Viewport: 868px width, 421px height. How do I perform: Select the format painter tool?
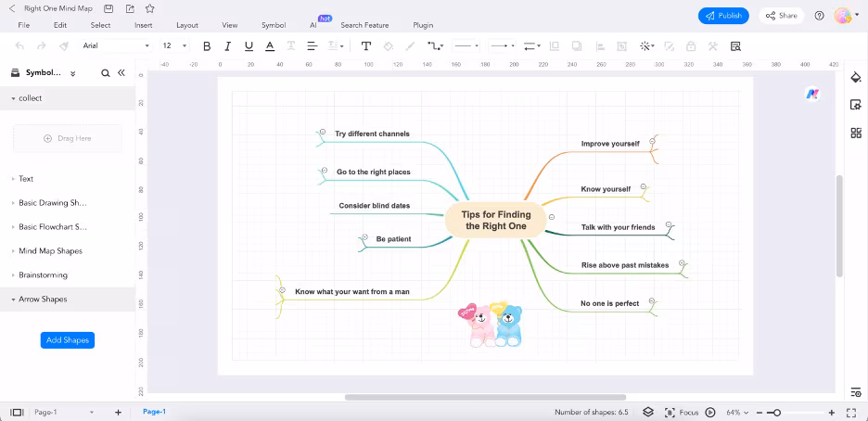coord(64,46)
